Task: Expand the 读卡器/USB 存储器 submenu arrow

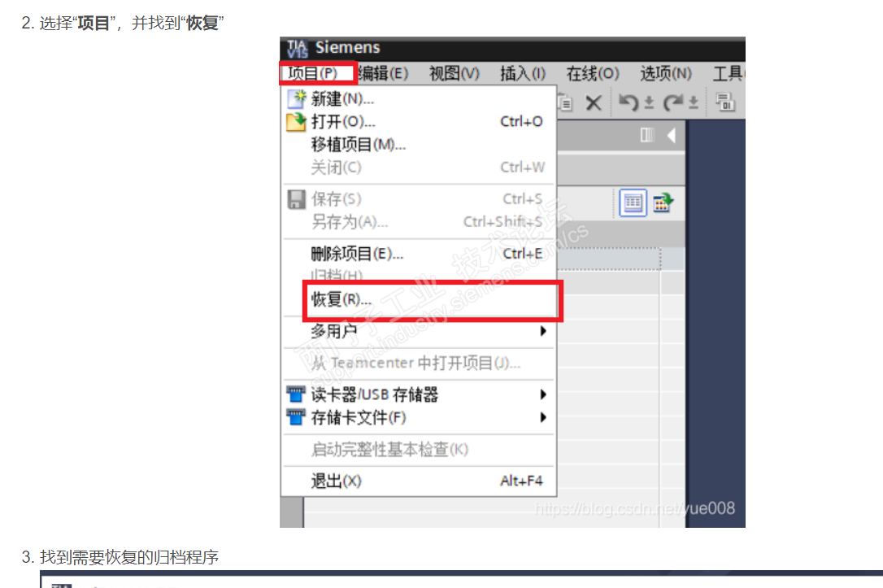Action: [543, 394]
